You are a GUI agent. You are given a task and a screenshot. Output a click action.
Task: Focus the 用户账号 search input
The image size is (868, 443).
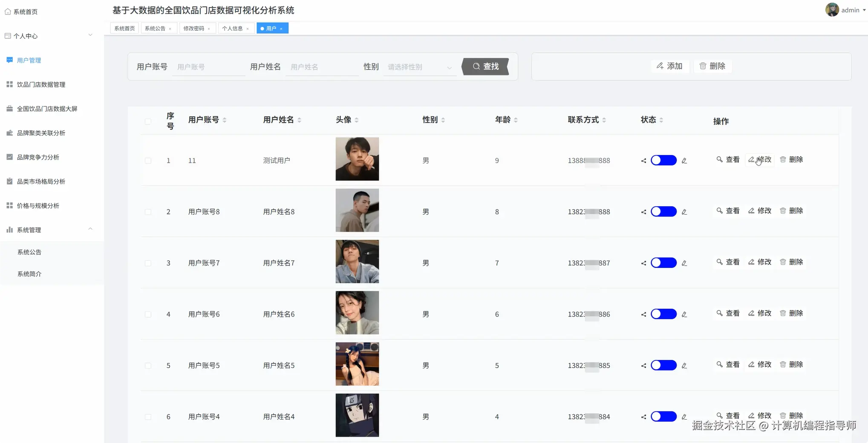click(x=209, y=67)
